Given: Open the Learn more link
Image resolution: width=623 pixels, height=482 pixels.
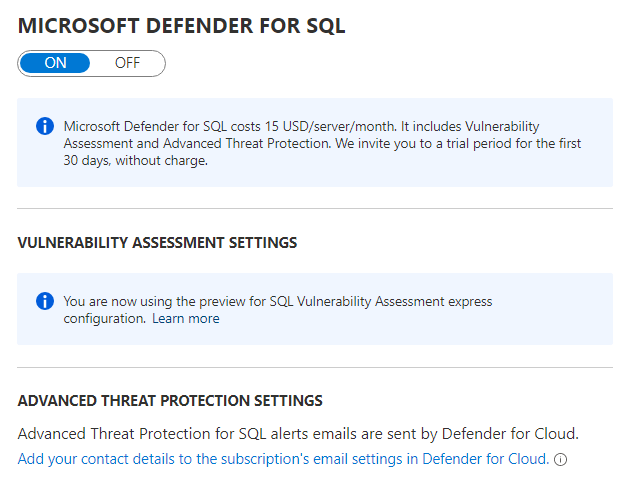Looking at the screenshot, I should (x=186, y=319).
